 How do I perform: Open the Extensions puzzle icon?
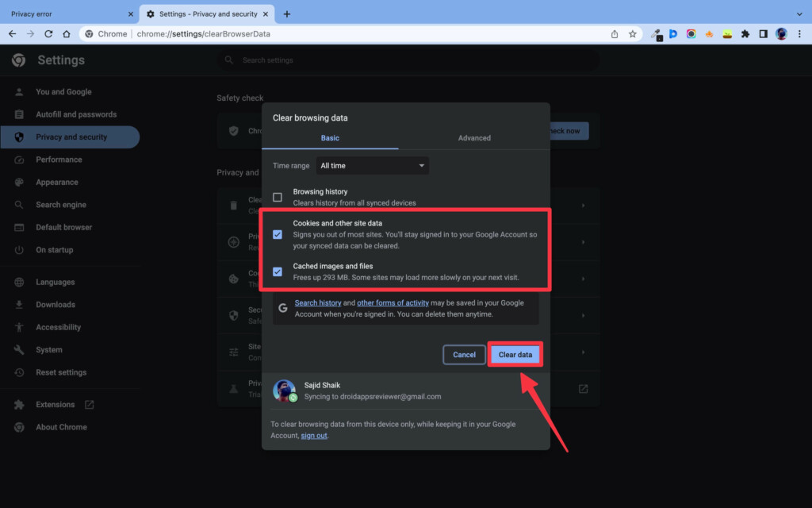click(745, 34)
